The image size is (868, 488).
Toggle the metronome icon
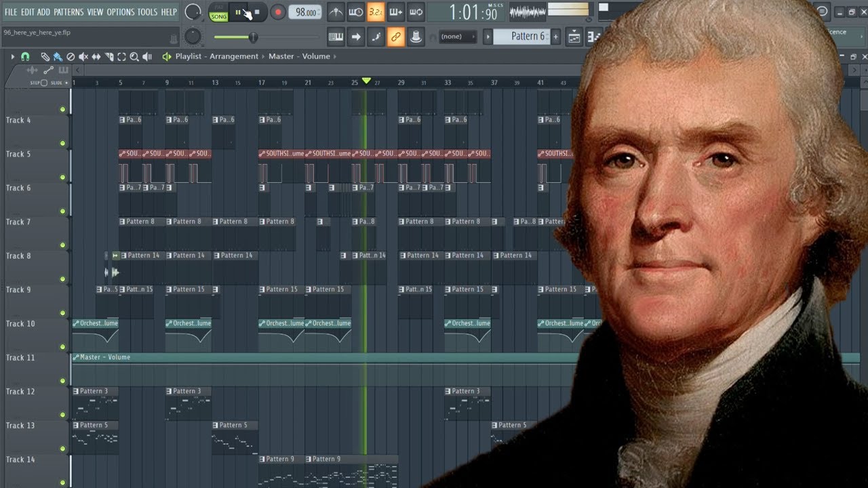tap(336, 12)
